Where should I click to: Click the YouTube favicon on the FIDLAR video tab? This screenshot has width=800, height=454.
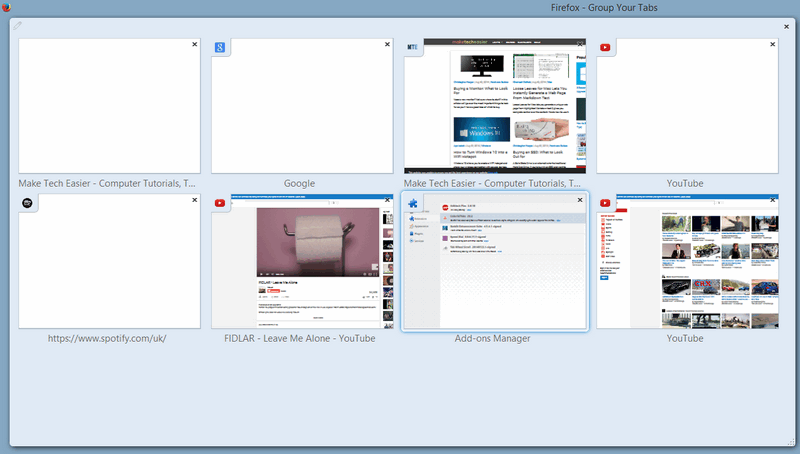219,203
